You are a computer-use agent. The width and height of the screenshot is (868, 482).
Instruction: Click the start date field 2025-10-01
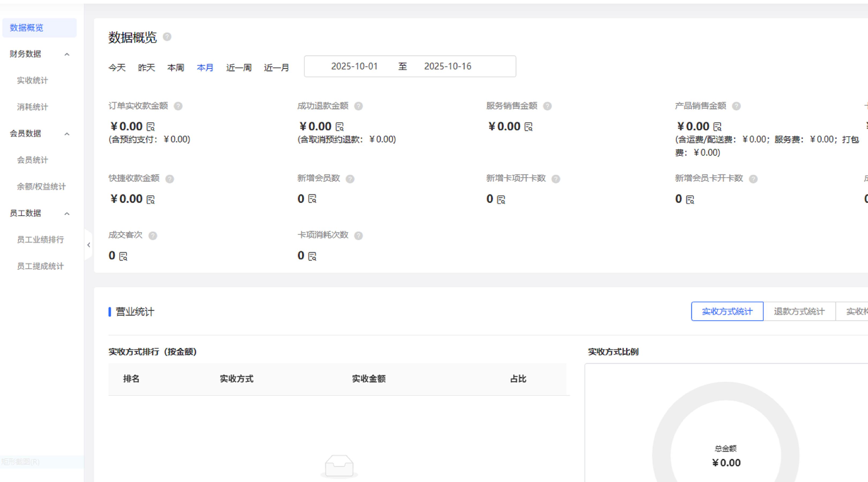click(354, 66)
